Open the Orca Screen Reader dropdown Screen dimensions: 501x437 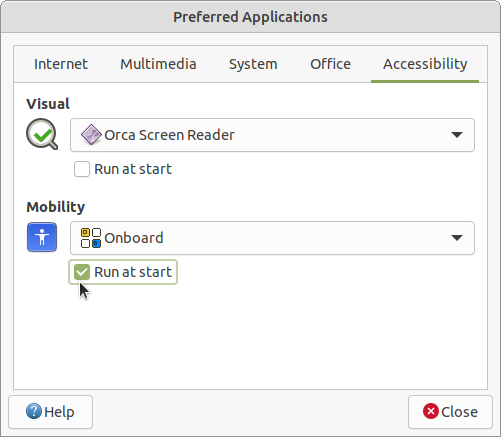coord(272,135)
